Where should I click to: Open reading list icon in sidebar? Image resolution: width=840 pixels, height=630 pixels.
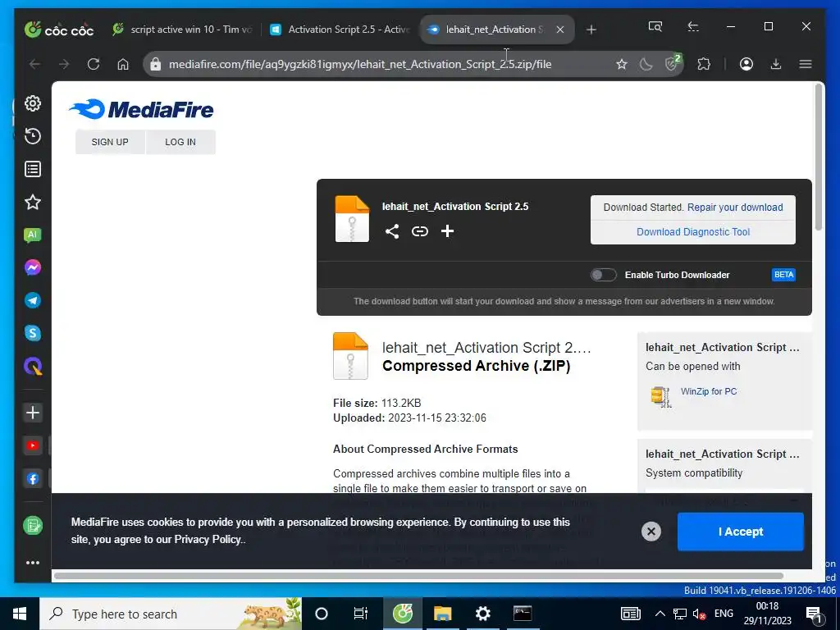(33, 169)
